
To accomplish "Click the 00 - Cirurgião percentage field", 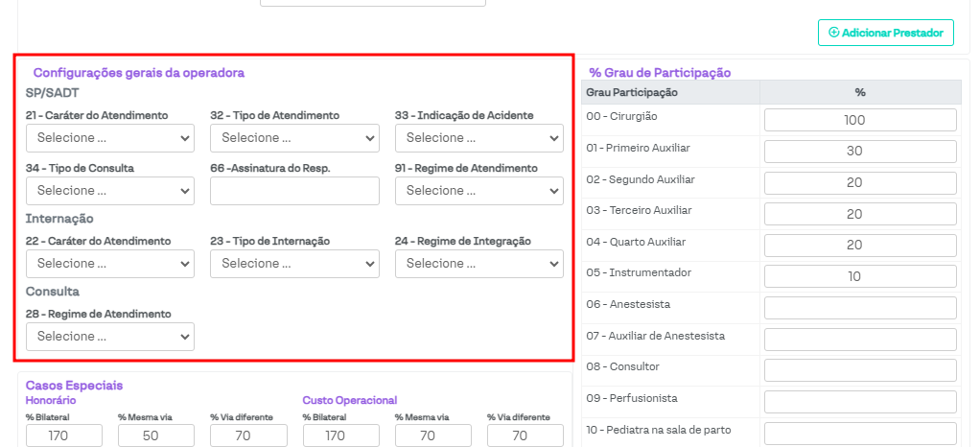I will point(860,120).
